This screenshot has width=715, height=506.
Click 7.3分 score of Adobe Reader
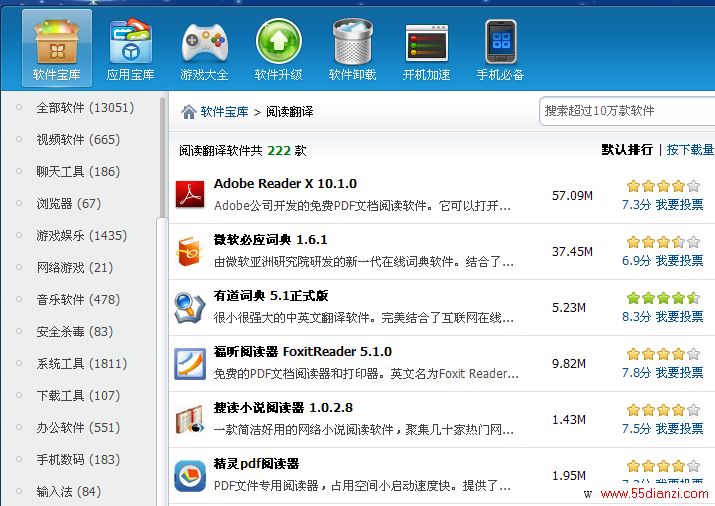pos(636,205)
